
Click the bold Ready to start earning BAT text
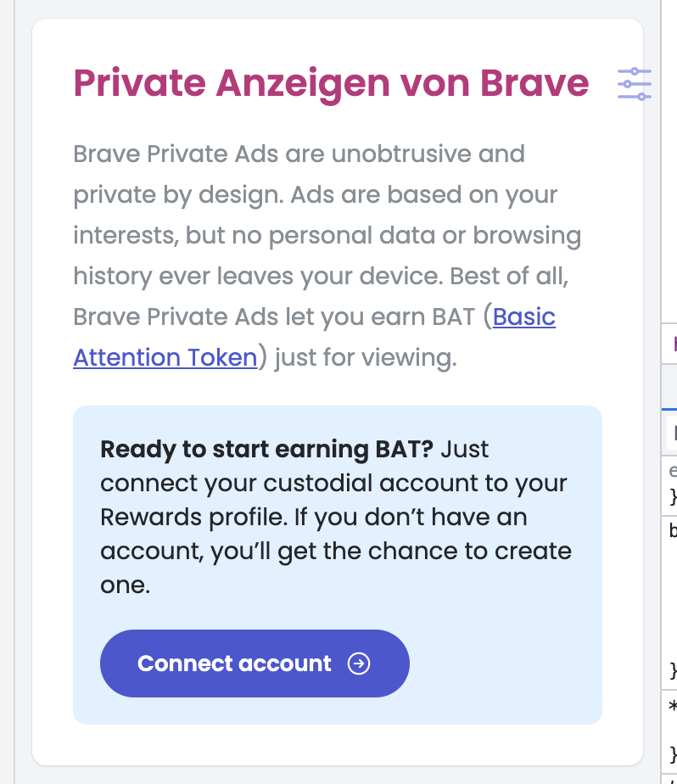(266, 449)
